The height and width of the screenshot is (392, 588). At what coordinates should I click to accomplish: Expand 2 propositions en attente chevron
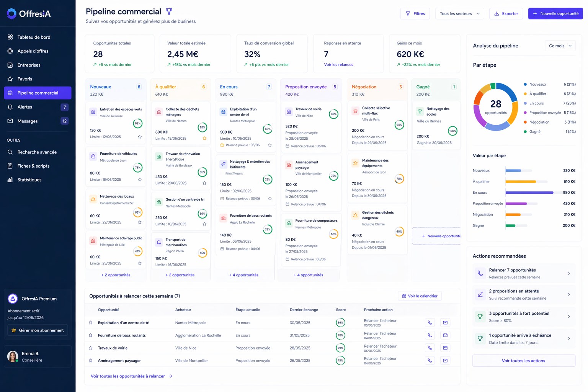(569, 294)
